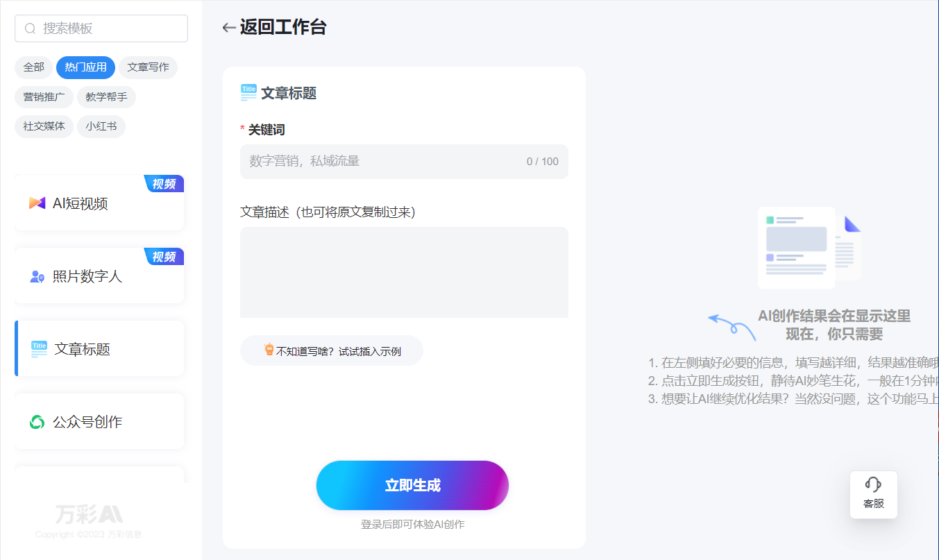Click the headset 客服 icon
The image size is (939, 560).
tap(874, 484)
